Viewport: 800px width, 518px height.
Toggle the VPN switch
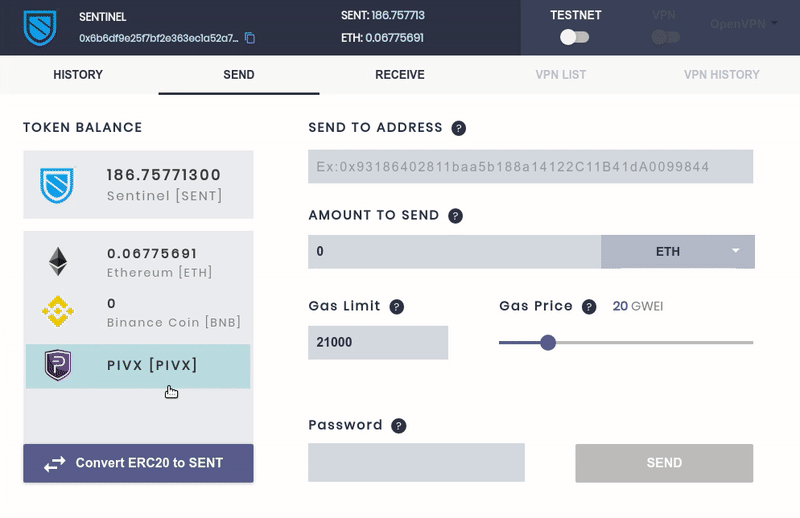pos(665,37)
